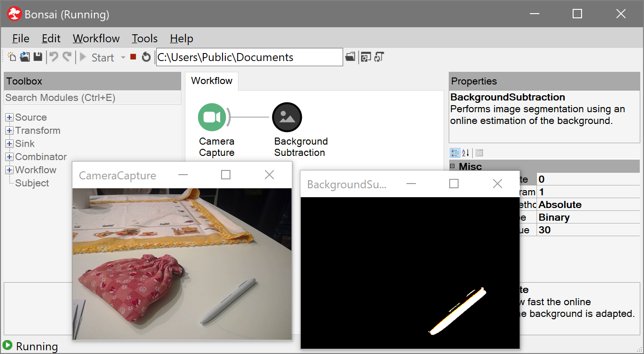Image resolution: width=644 pixels, height=354 pixels.
Task: Click the Alphabetical sort properties icon
Action: [466, 153]
